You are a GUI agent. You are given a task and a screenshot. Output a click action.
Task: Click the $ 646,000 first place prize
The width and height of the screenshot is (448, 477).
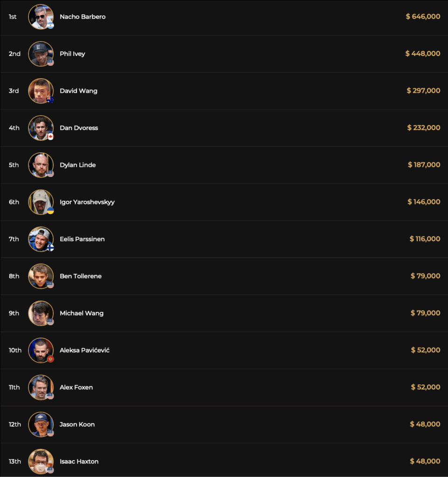pyautogui.click(x=423, y=17)
